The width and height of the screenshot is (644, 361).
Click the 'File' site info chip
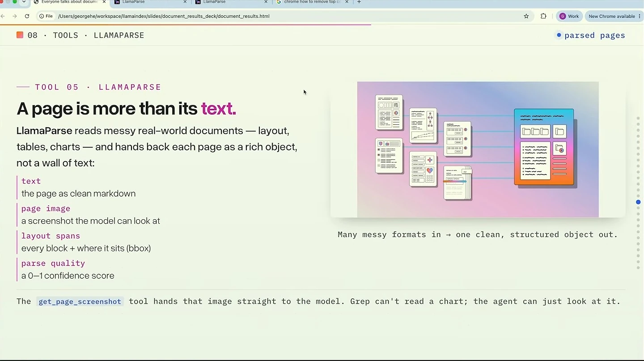[x=46, y=16]
